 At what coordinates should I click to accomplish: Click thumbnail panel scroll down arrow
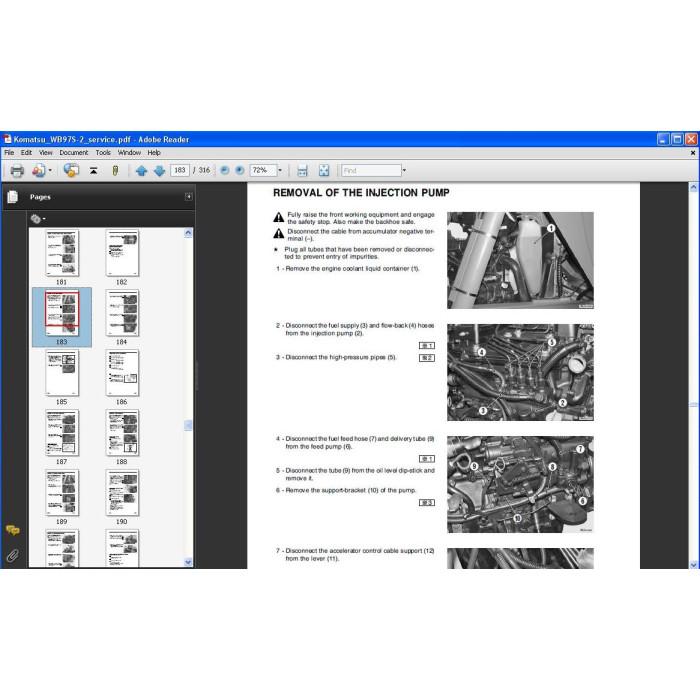(188, 562)
